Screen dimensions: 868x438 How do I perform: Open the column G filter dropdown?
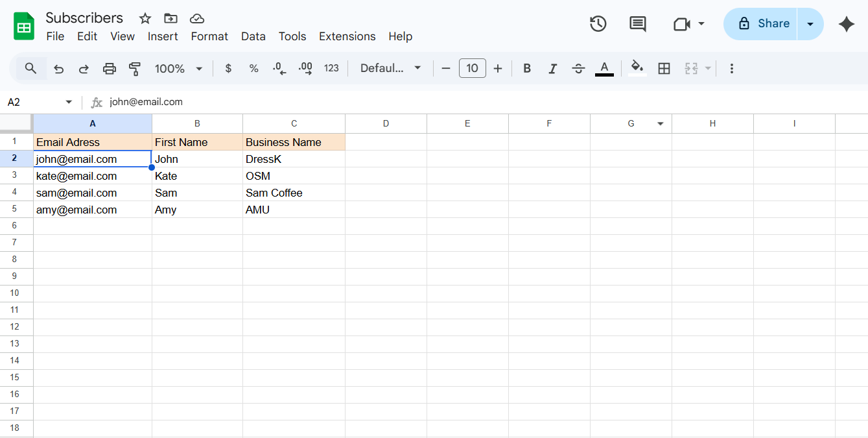tap(661, 123)
